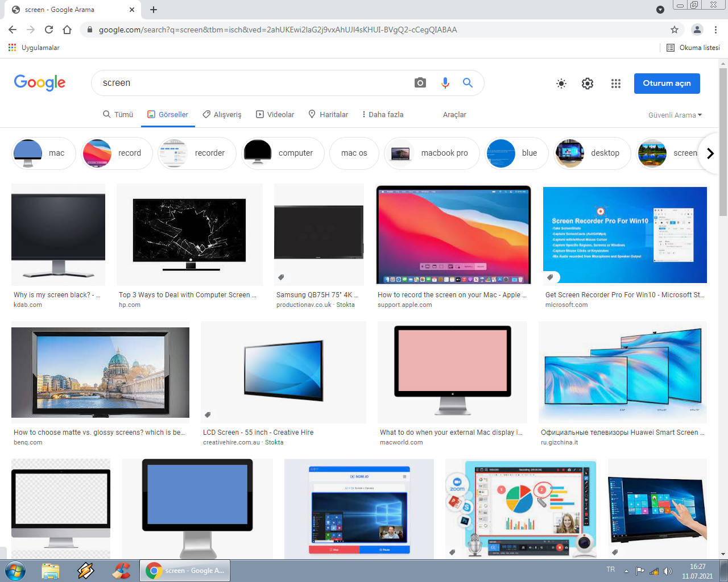Open the Uygulamalar apps shortcut

(x=34, y=48)
